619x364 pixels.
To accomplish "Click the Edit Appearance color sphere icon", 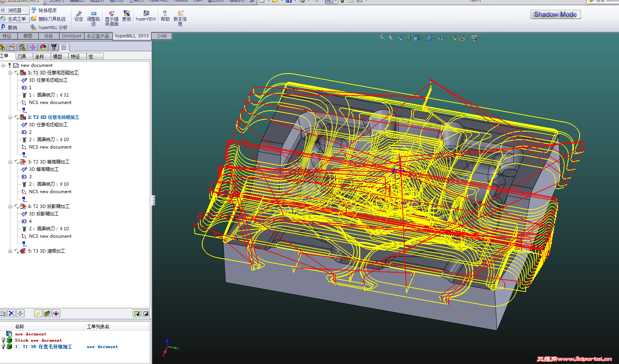I will 453,38.
